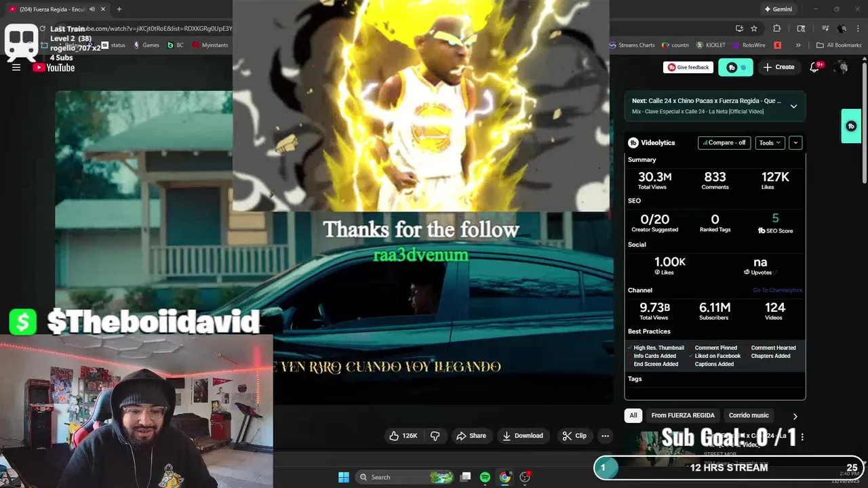Dislike the video with thumbs-down button
Viewport: 868px width, 488px height.
[x=435, y=436]
